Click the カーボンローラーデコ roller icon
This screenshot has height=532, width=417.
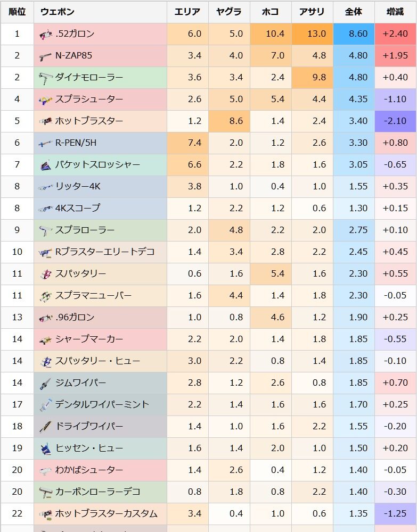pyautogui.click(x=45, y=492)
